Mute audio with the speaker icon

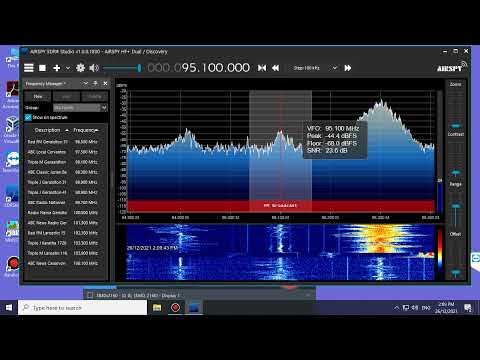pos(94,68)
